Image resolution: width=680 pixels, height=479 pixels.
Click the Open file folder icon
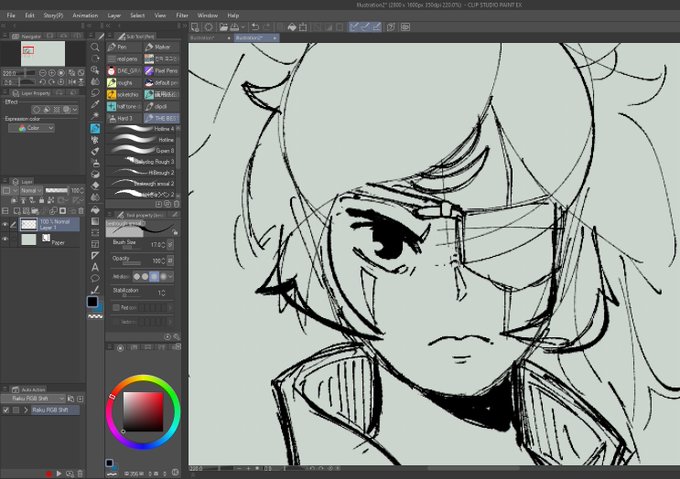[223, 27]
